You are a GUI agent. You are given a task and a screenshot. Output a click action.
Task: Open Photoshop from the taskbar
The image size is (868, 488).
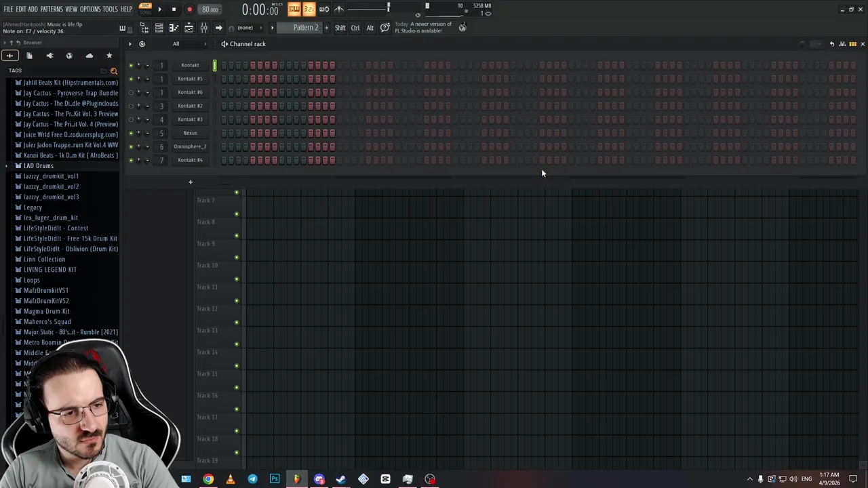[x=275, y=479]
